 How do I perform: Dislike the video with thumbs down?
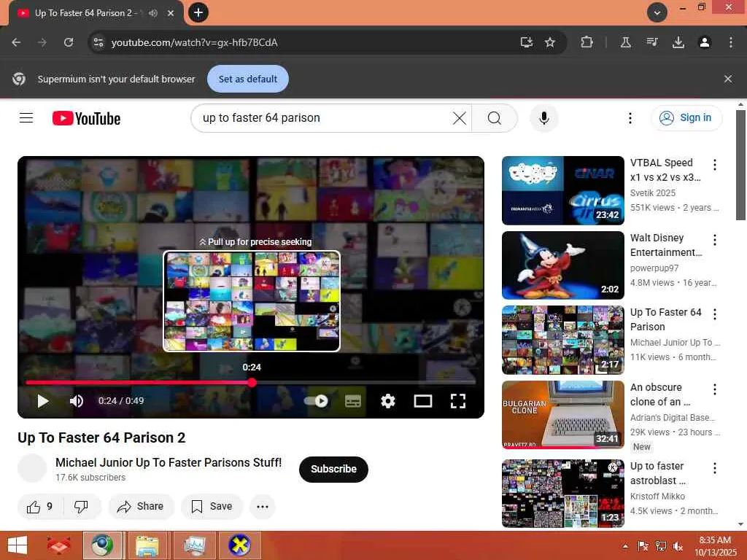(x=82, y=506)
